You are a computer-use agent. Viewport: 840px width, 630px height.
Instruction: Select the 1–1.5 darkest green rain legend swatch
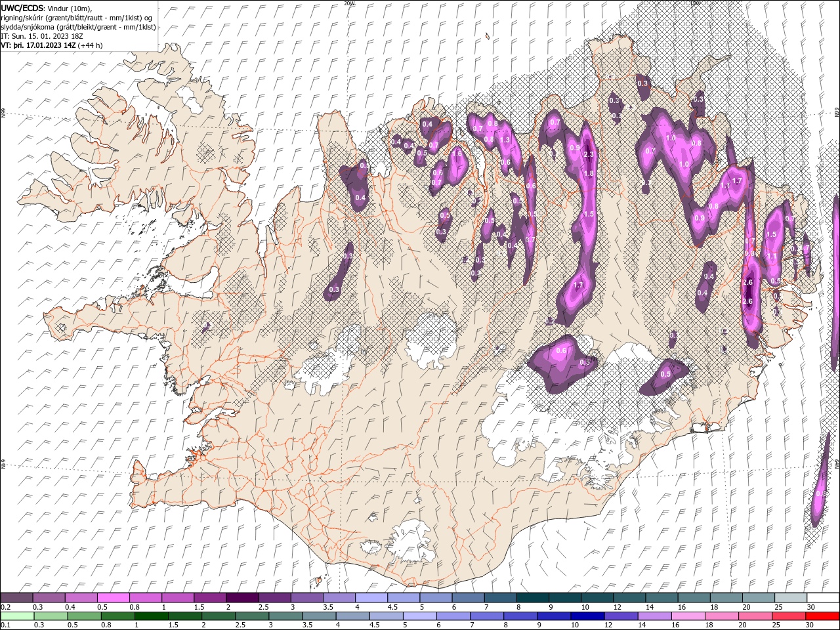point(151,616)
